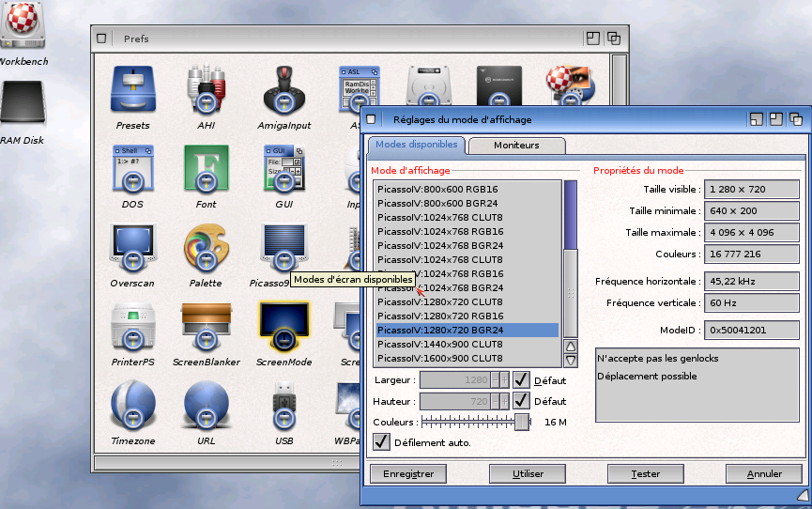Click the display mode list scrollbar
The height and width of the screenshot is (509, 812).
[571, 259]
